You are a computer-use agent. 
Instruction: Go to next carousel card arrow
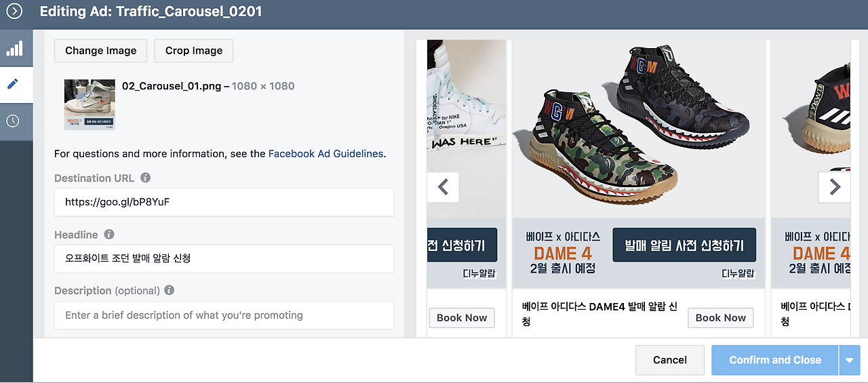coord(834,186)
